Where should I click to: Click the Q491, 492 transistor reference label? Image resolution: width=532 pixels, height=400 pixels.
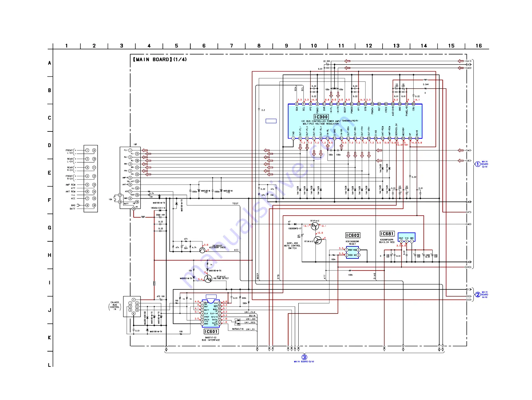[x=292, y=243]
